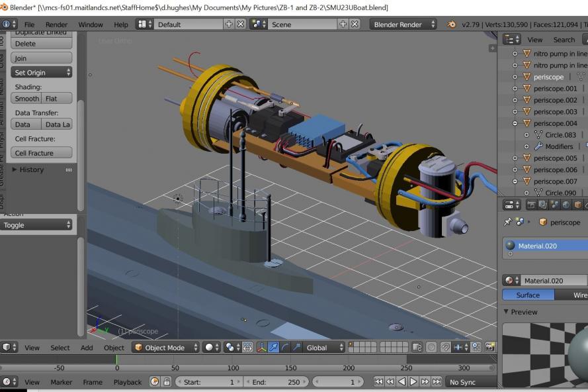The image size is (588, 392).
Task: Click the Cell Fracture button
Action: tap(41, 153)
